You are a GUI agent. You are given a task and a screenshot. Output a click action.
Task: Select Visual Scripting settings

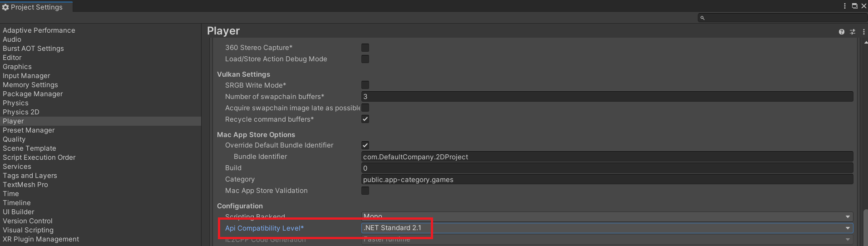28,230
